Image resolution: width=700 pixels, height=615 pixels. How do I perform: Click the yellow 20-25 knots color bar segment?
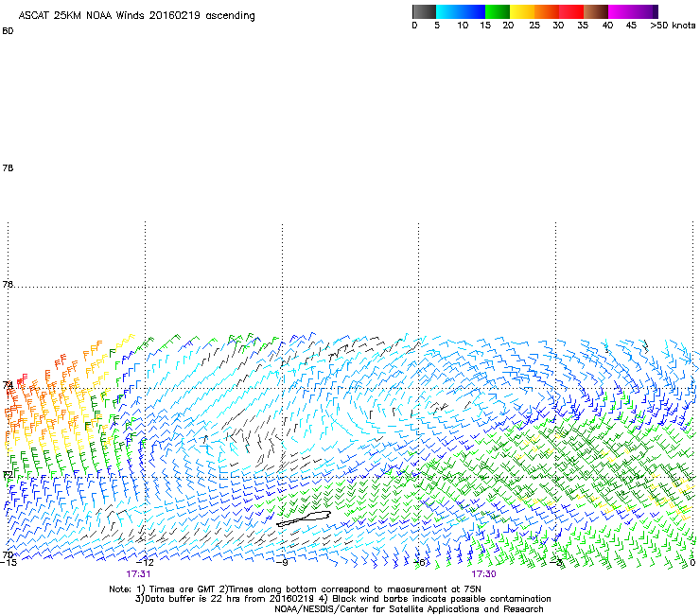point(522,11)
